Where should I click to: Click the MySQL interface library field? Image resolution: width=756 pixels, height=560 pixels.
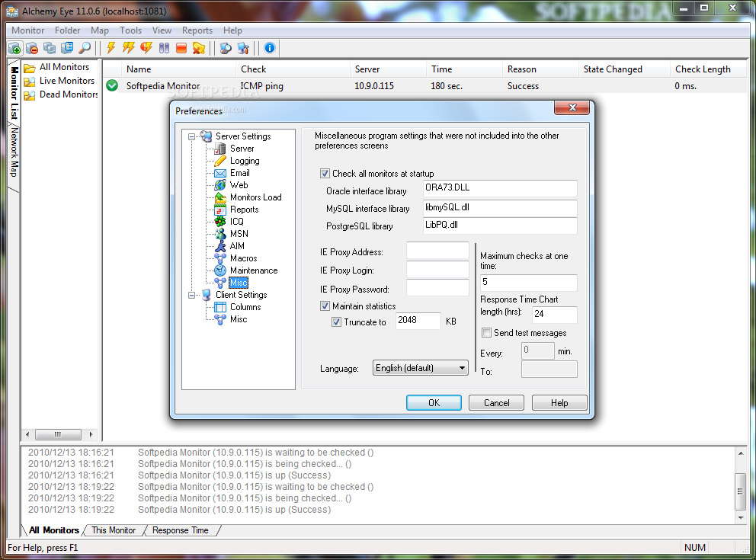coord(500,208)
